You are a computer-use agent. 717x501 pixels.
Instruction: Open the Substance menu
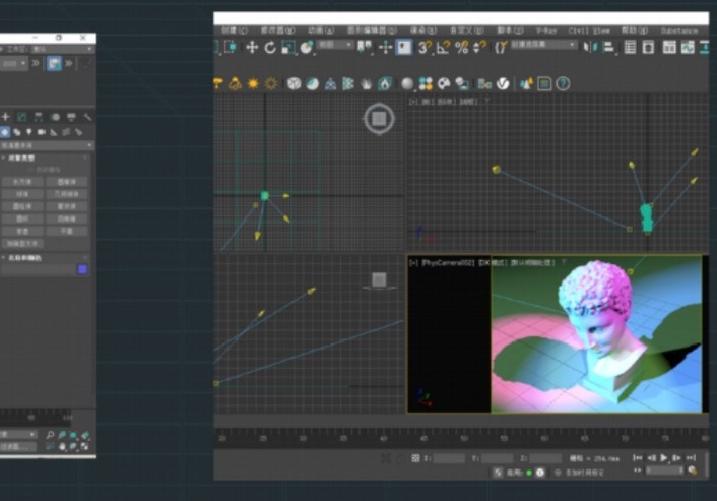pyautogui.click(x=679, y=31)
